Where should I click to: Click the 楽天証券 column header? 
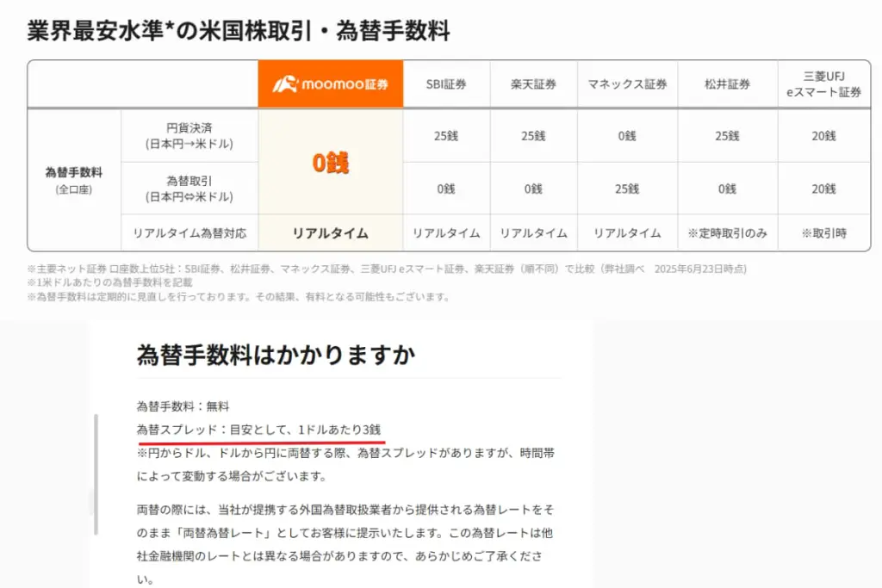pos(531,84)
